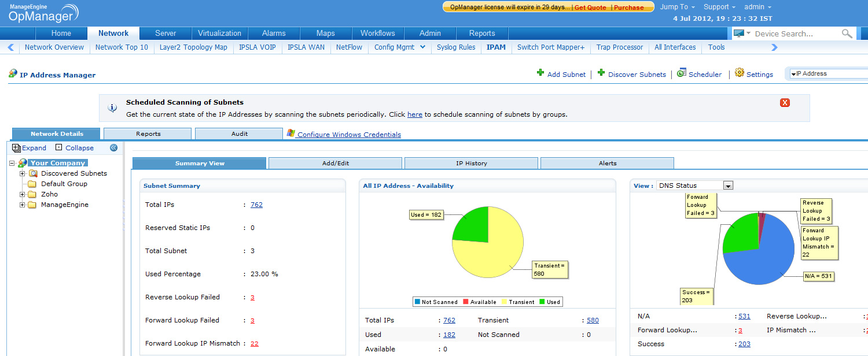
Task: Open the DNS Status view dropdown
Action: [x=728, y=186]
